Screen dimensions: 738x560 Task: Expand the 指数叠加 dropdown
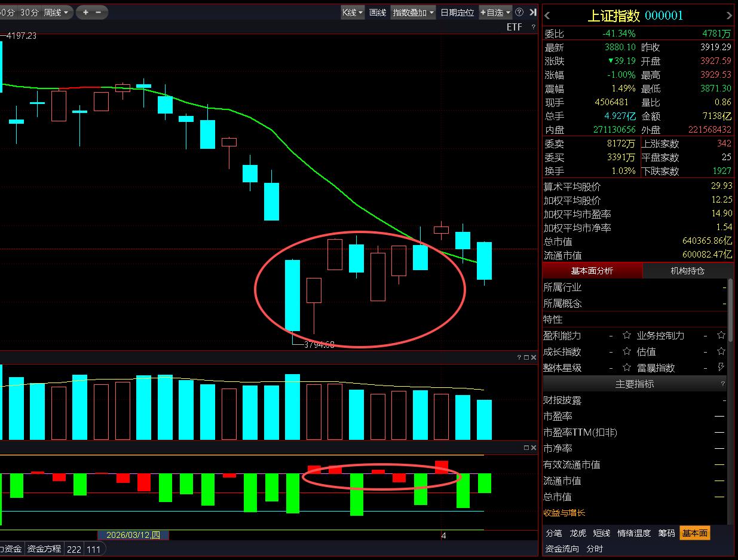click(413, 12)
